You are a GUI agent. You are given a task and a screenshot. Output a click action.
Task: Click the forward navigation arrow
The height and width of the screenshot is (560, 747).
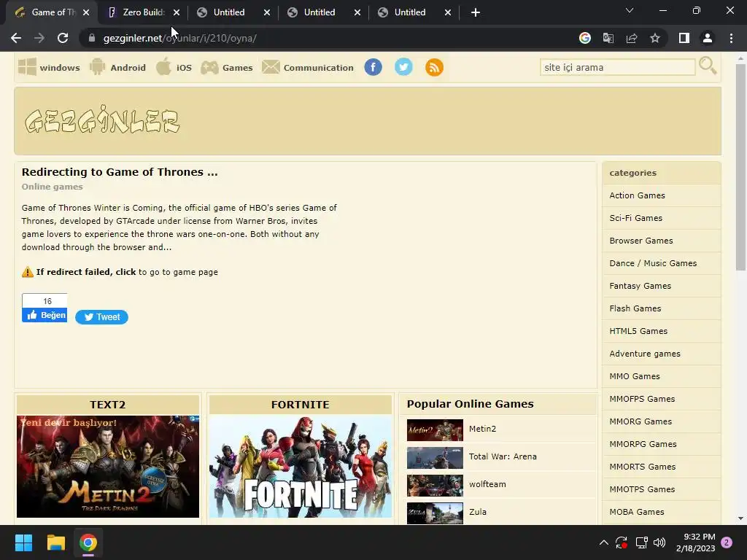pos(39,38)
